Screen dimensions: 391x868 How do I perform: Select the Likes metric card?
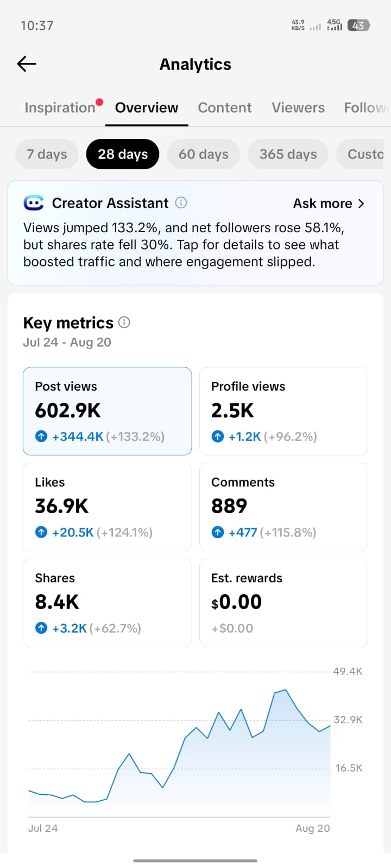pyautogui.click(x=107, y=507)
